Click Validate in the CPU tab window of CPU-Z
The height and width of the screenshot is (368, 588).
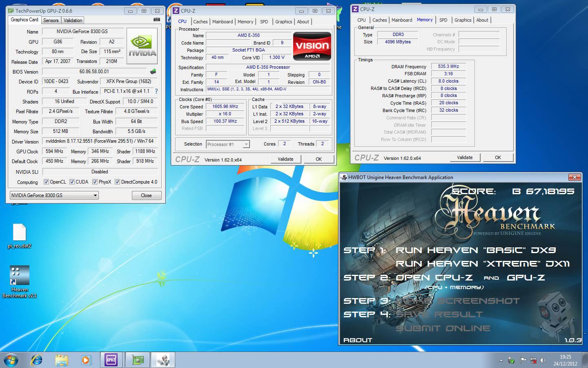click(x=285, y=159)
